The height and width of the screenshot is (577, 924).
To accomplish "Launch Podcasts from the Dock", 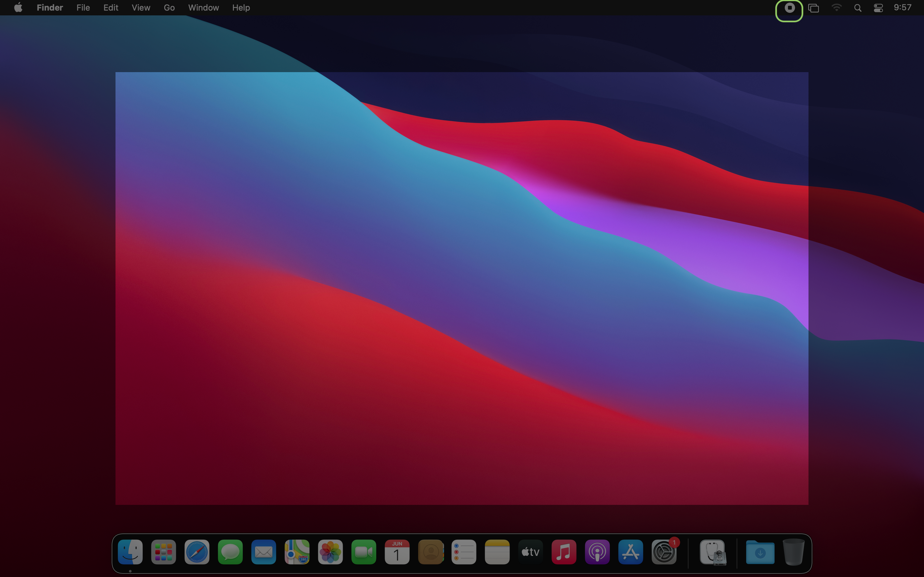I will click(x=597, y=552).
